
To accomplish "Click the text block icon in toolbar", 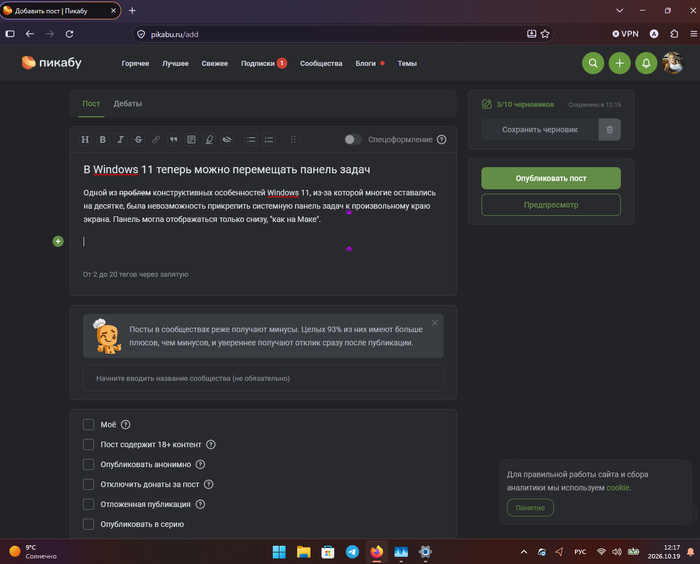I will point(191,140).
